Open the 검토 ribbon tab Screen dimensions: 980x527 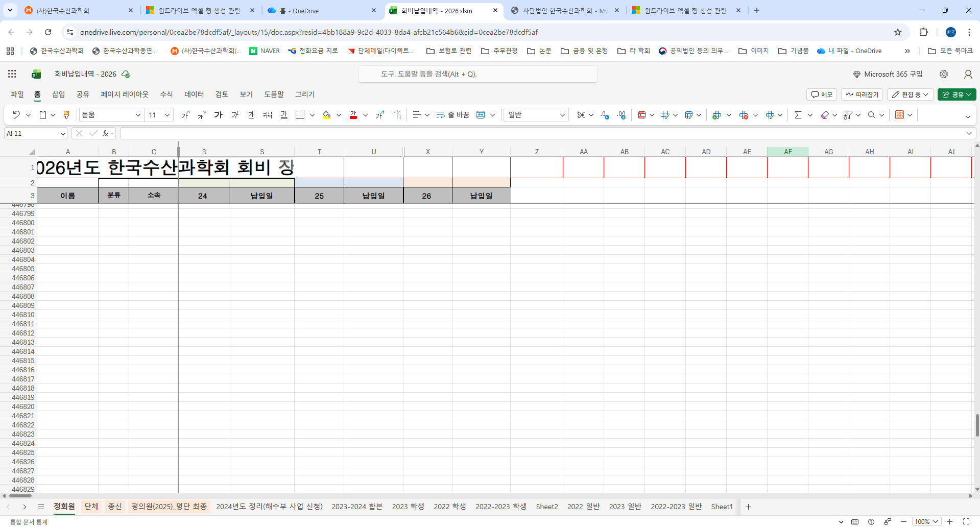(222, 94)
